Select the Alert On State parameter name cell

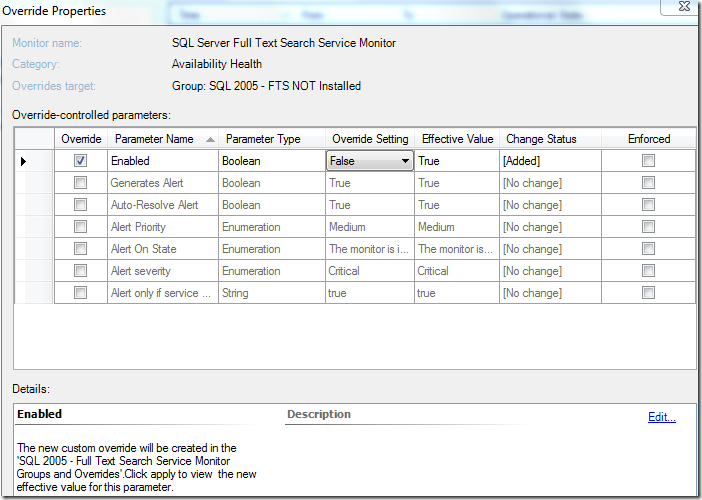click(163, 248)
